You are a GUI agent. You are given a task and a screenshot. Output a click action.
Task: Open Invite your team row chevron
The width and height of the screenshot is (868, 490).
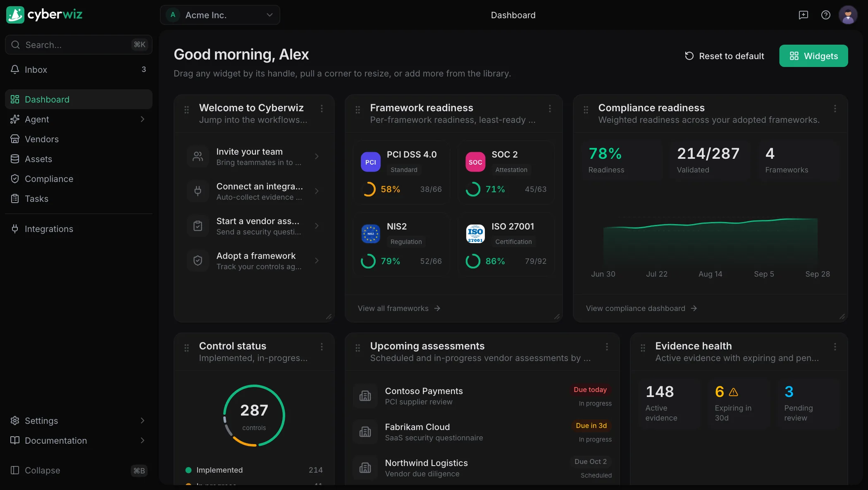[x=317, y=156]
